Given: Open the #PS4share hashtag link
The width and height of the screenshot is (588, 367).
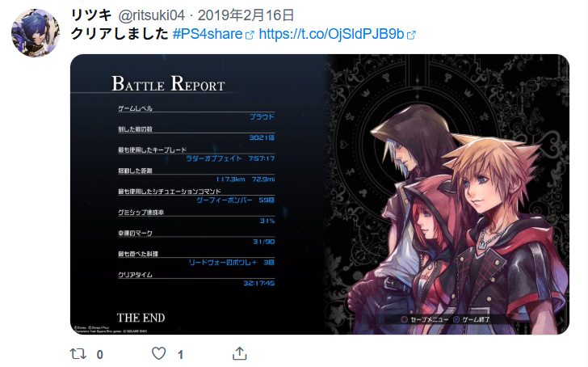Looking at the screenshot, I should tap(208, 34).
